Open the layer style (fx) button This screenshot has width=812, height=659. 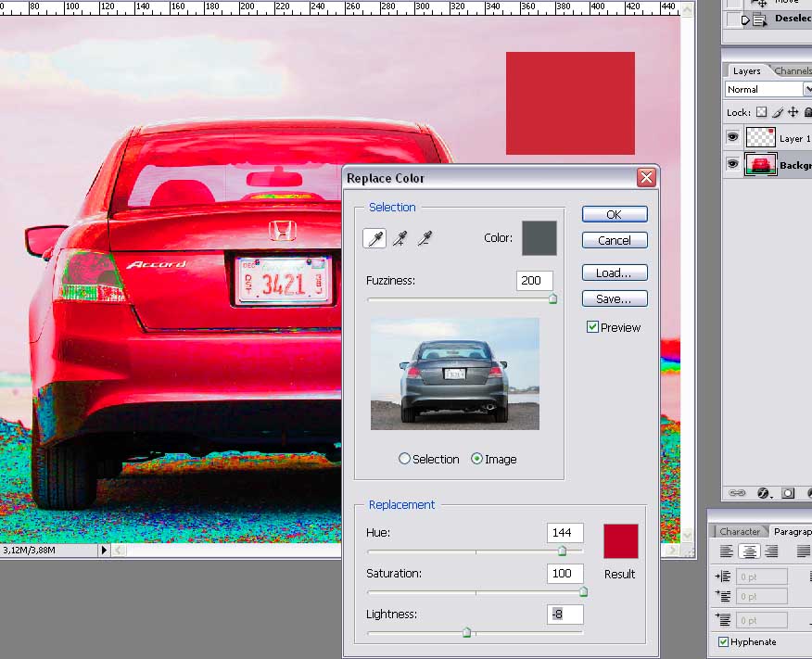pos(763,493)
